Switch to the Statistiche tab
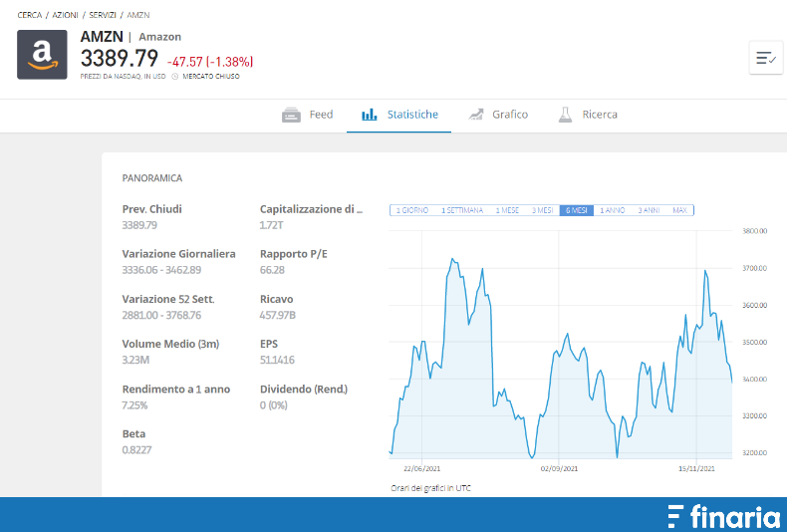Screen dimensions: 787x532 coord(399,115)
